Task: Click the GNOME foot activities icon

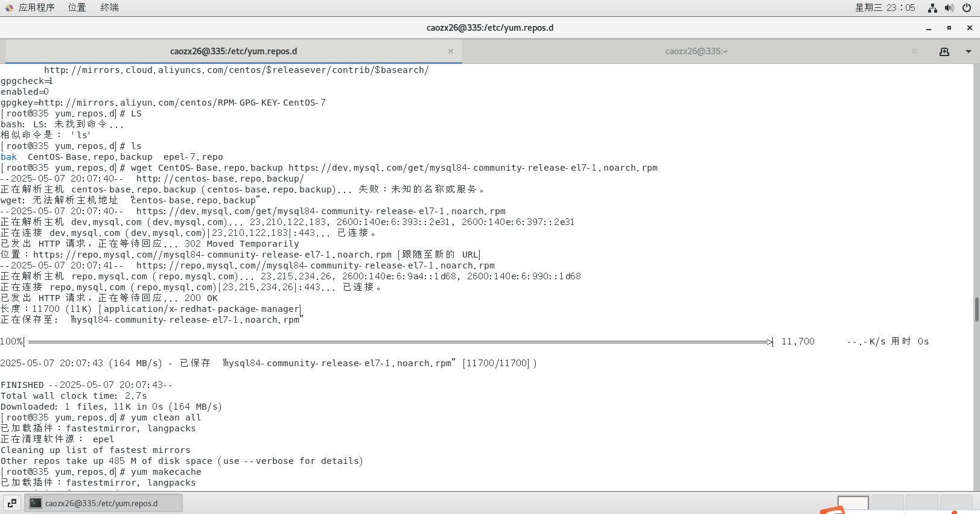Action: click(x=9, y=8)
